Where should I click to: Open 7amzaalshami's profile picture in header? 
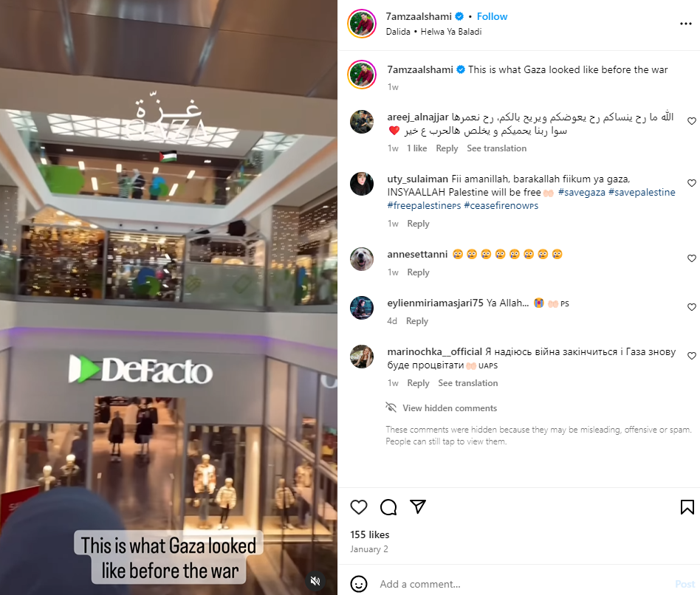pyautogui.click(x=362, y=24)
